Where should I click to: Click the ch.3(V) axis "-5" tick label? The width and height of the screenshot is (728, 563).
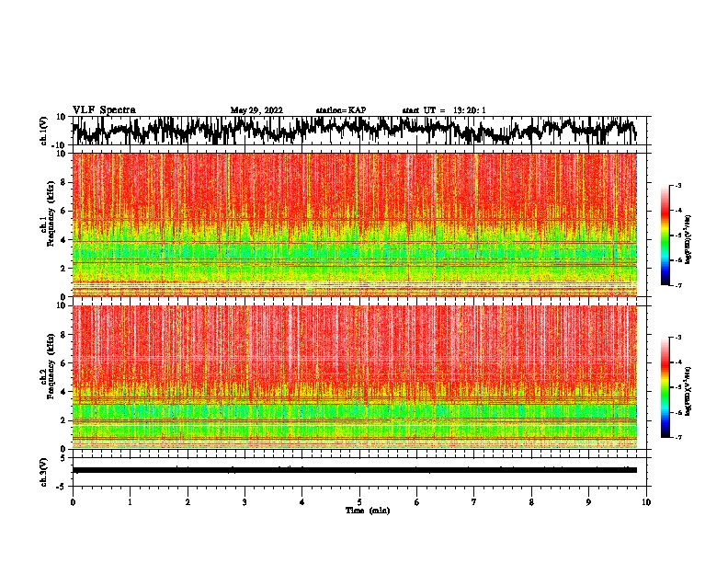click(x=63, y=487)
